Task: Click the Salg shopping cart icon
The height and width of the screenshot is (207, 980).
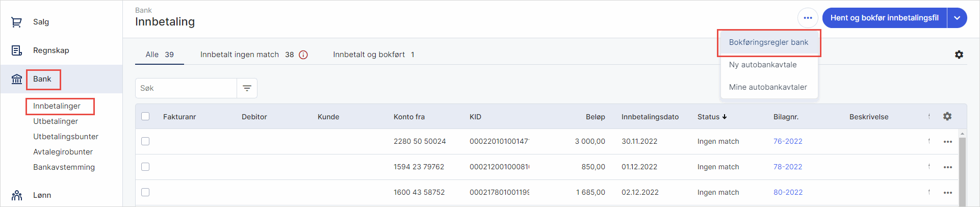Action: point(17,22)
